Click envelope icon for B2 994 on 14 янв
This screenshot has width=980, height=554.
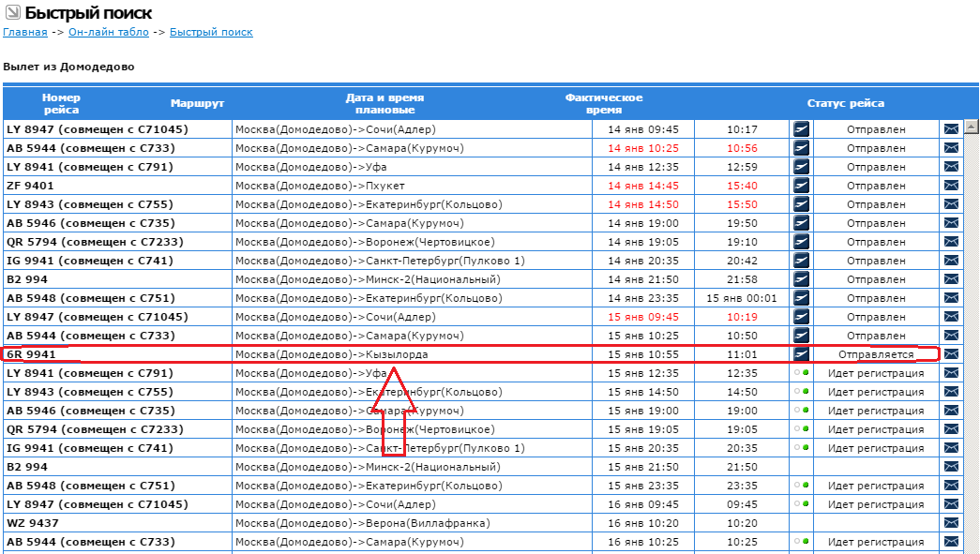click(951, 279)
